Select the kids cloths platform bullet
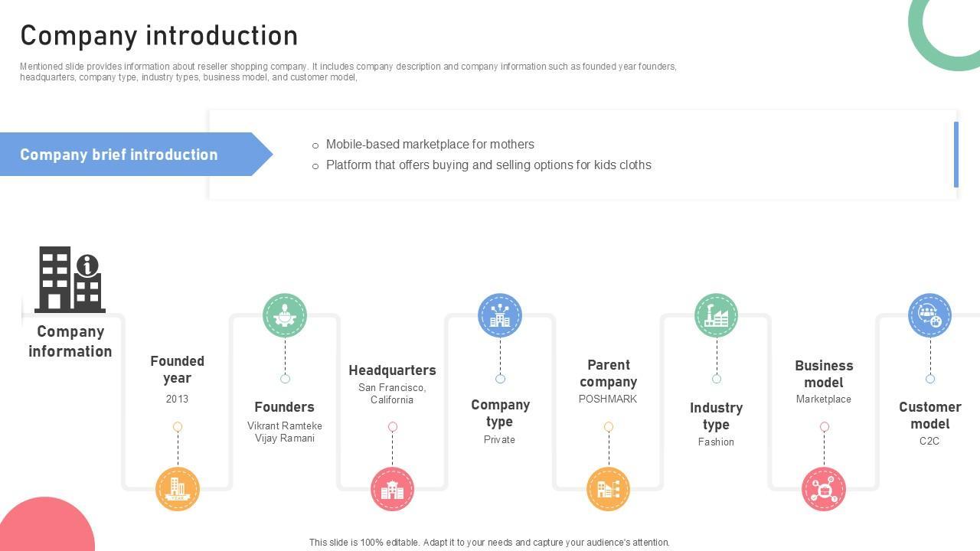 click(x=488, y=165)
